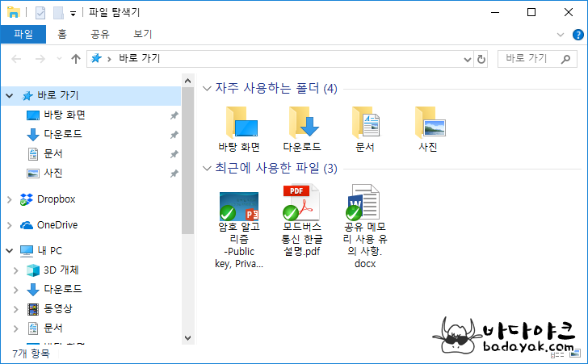The width and height of the screenshot is (588, 364).
Task: Maximize the File Explorer window
Action: [531, 12]
